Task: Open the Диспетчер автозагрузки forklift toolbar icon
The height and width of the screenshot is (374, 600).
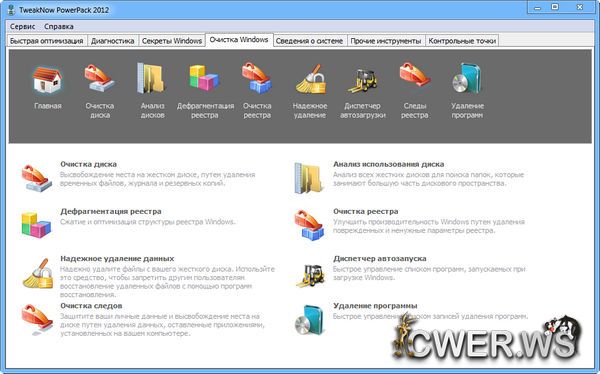Action: pos(362,80)
